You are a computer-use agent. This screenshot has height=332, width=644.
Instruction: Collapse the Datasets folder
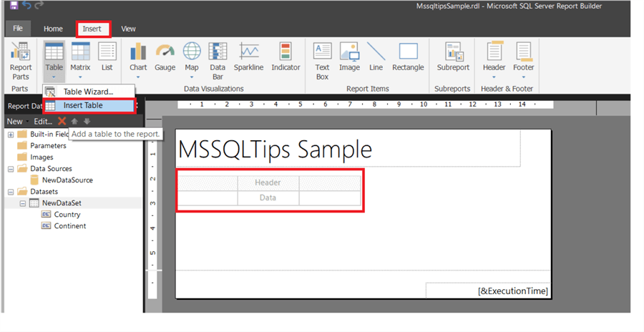point(11,192)
